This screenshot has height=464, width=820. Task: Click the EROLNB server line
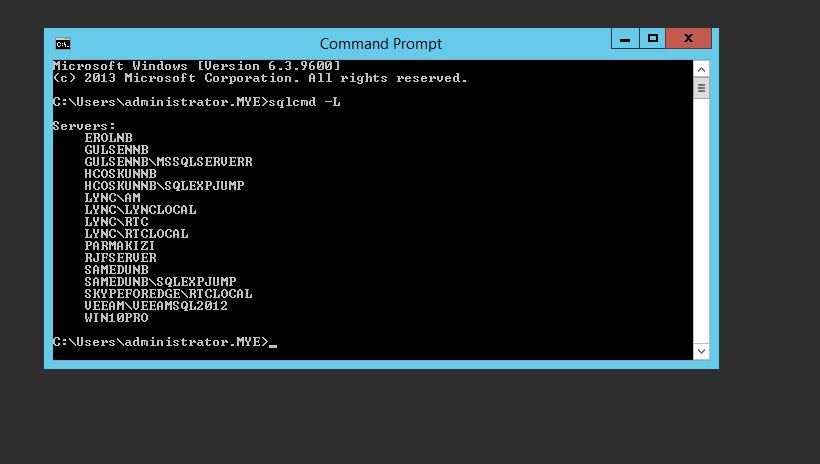(109, 138)
